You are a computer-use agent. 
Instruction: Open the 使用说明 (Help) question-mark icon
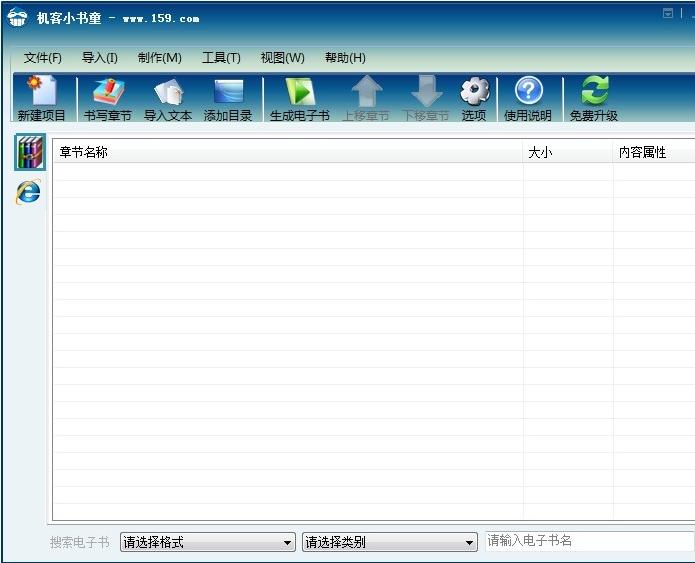click(x=528, y=98)
